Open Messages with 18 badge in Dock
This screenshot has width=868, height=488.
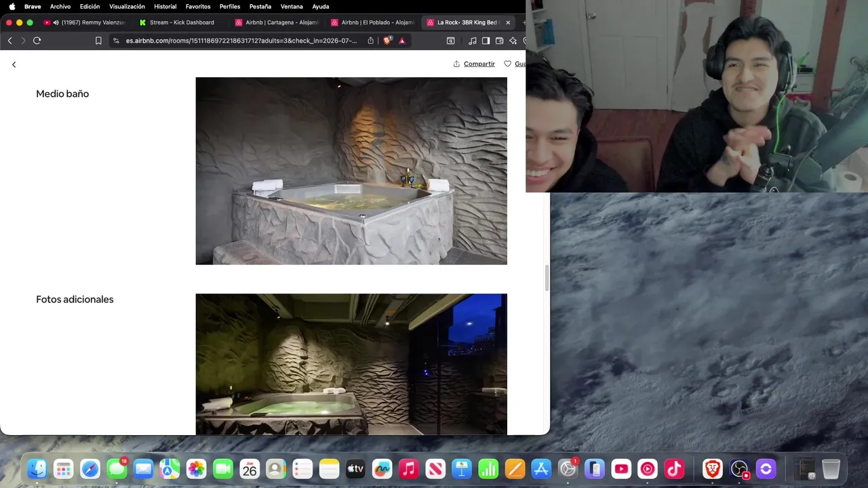[117, 469]
